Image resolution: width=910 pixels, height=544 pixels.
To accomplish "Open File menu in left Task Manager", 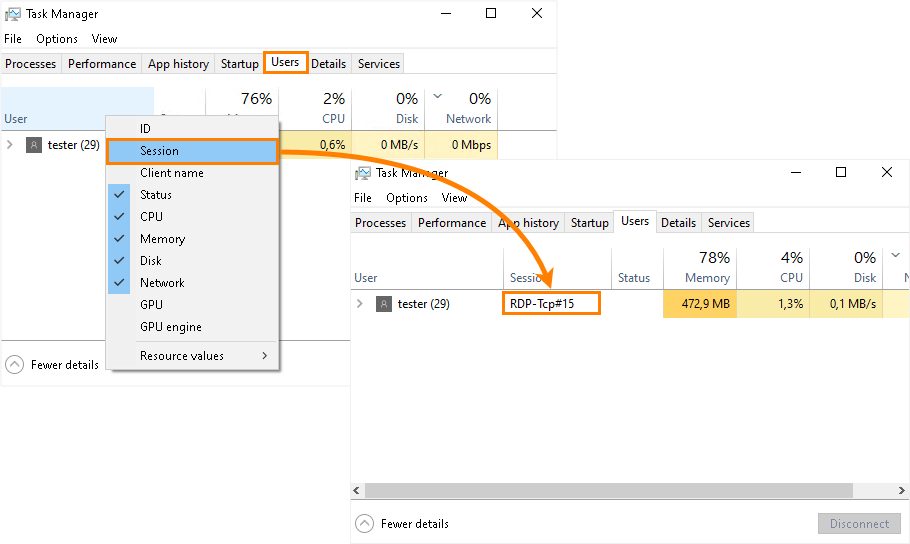I will click(13, 39).
